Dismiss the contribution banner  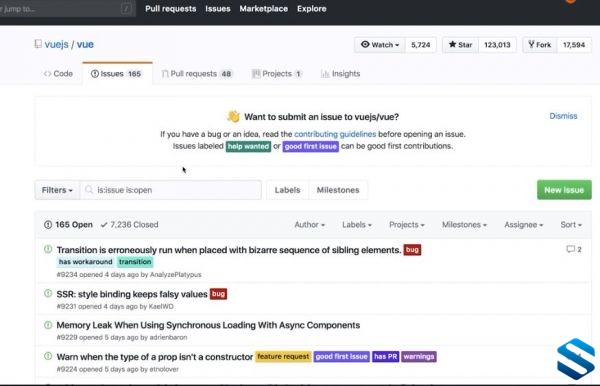tap(563, 116)
